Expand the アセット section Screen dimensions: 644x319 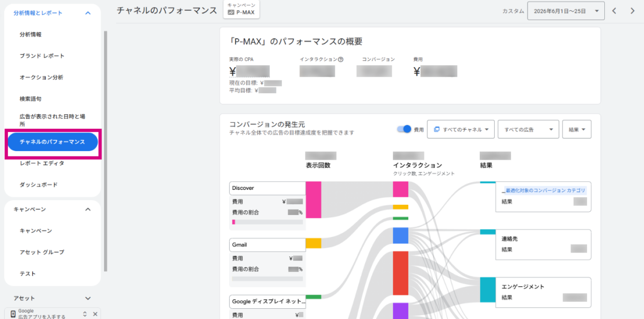[88, 298]
